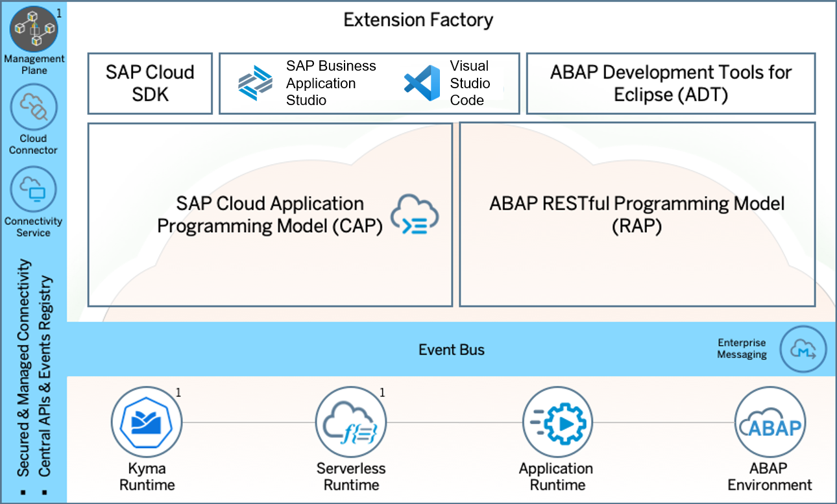Click the Enterprise Messaging icon

803,349
